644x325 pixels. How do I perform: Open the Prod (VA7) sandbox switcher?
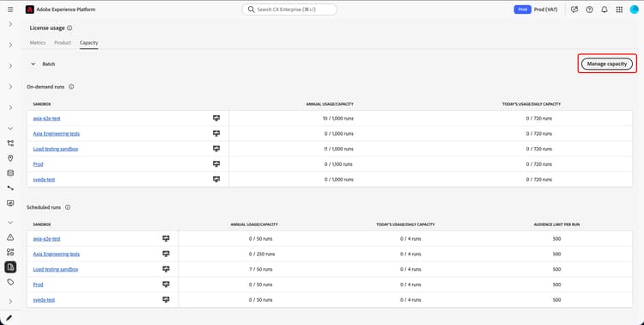click(x=545, y=9)
